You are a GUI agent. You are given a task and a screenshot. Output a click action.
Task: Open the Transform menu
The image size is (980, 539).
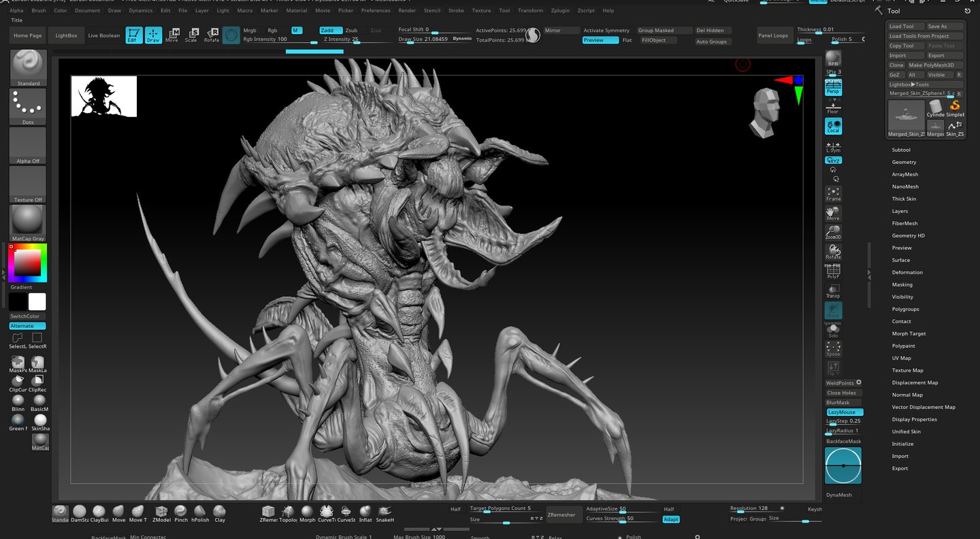point(530,11)
